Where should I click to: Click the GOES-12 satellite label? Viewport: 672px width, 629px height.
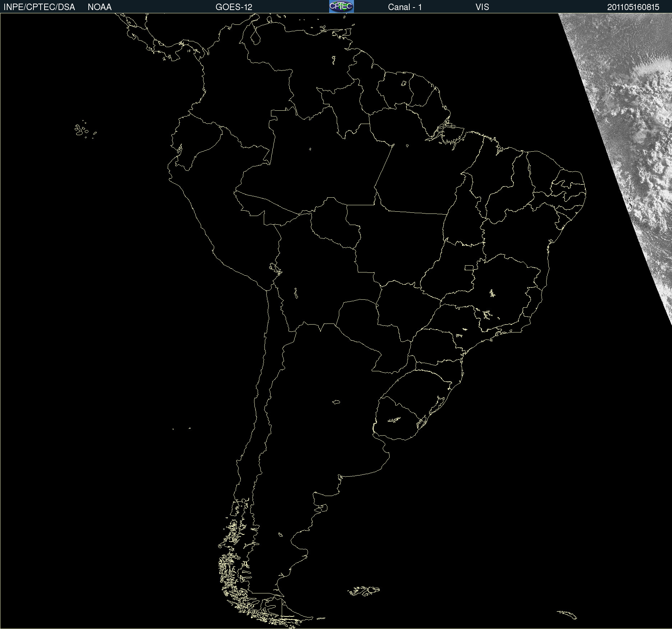point(234,7)
